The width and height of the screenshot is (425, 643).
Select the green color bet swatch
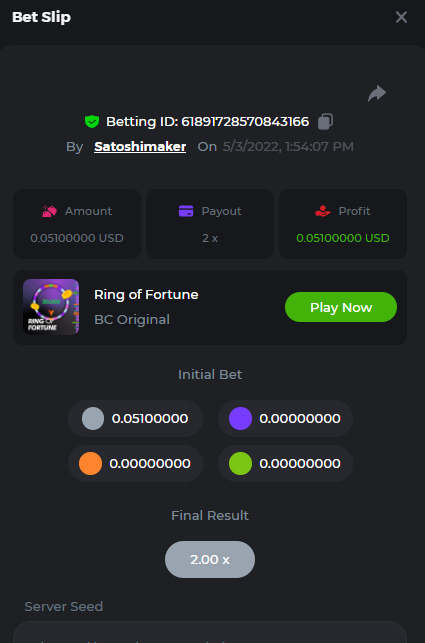click(240, 464)
